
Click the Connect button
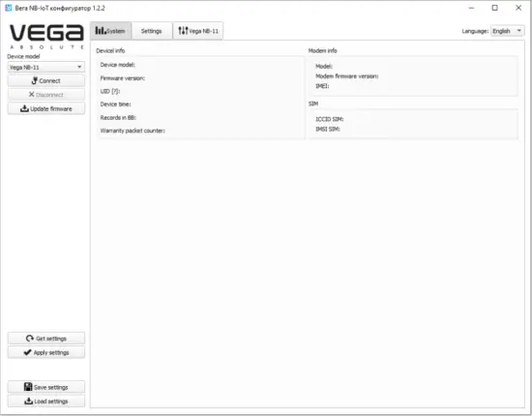click(x=46, y=80)
